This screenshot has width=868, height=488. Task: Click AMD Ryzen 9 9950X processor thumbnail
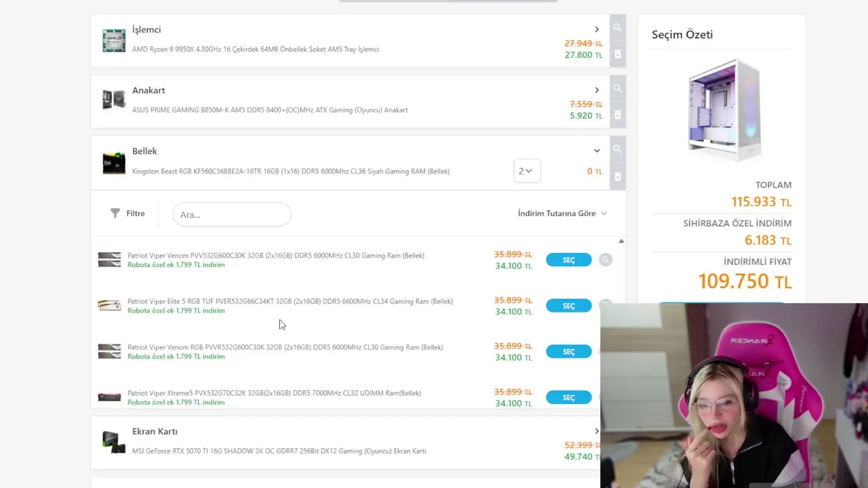click(114, 41)
